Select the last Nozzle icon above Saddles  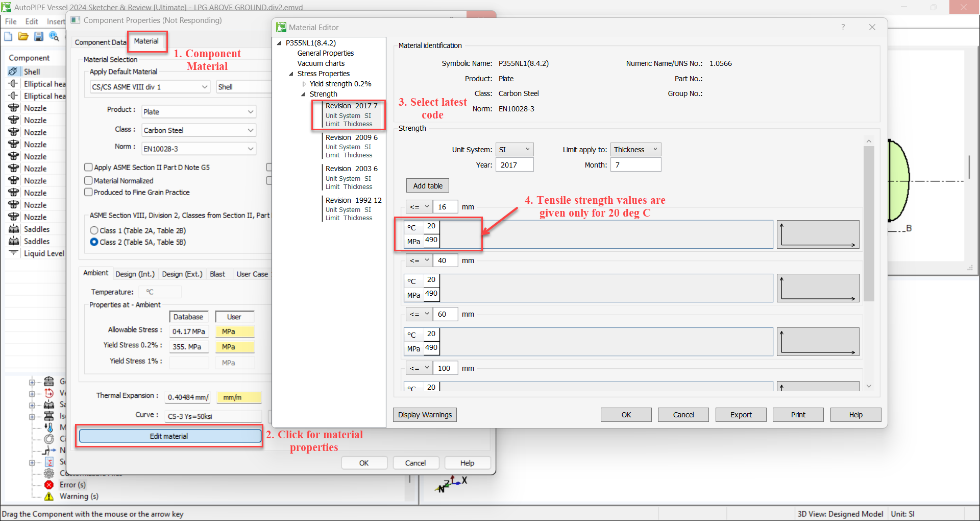point(13,217)
